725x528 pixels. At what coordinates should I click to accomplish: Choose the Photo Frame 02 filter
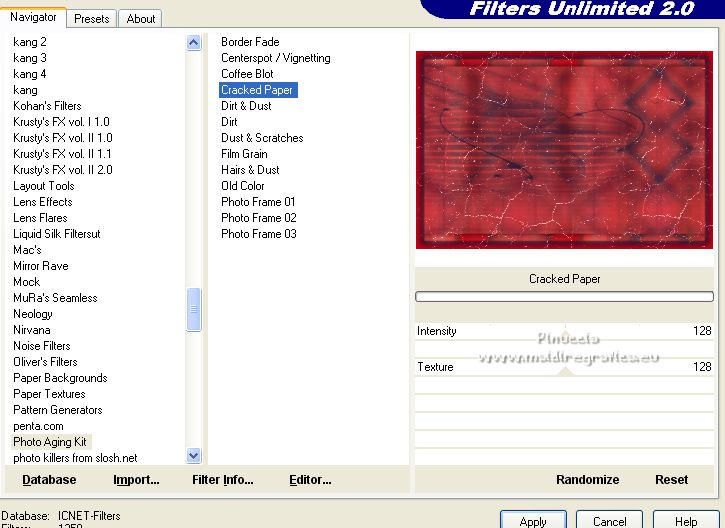pyautogui.click(x=258, y=218)
